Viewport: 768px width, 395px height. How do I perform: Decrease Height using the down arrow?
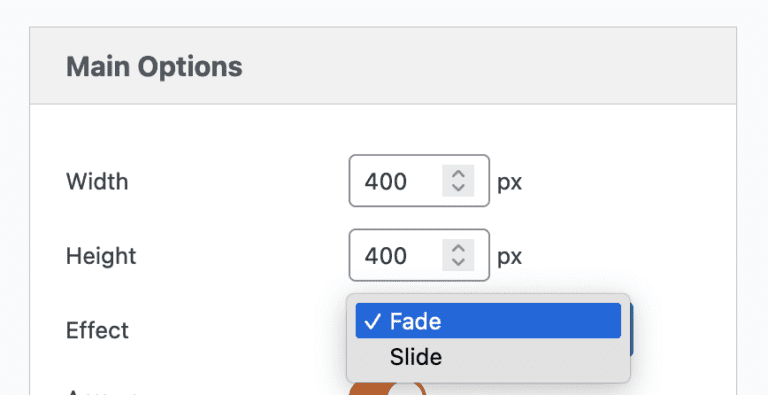[x=458, y=262]
